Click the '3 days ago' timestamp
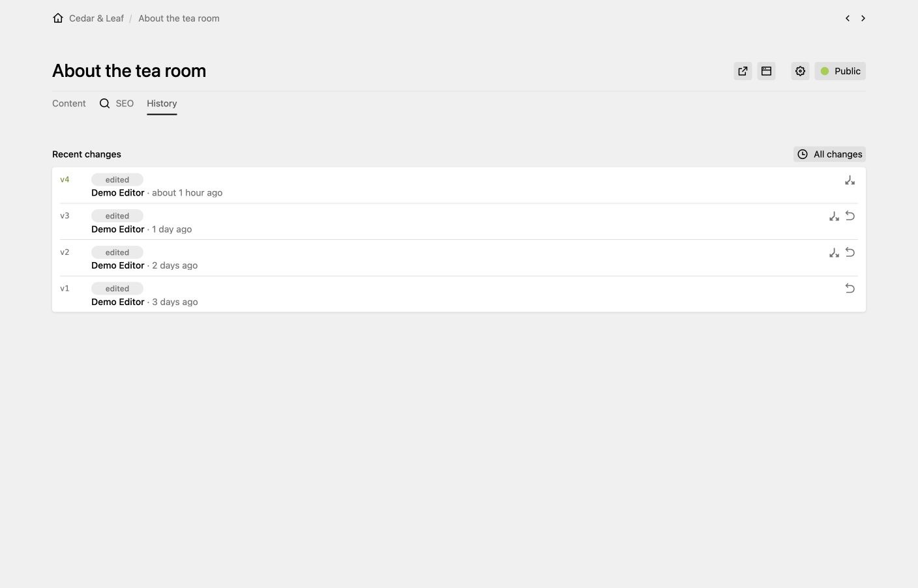 175,302
